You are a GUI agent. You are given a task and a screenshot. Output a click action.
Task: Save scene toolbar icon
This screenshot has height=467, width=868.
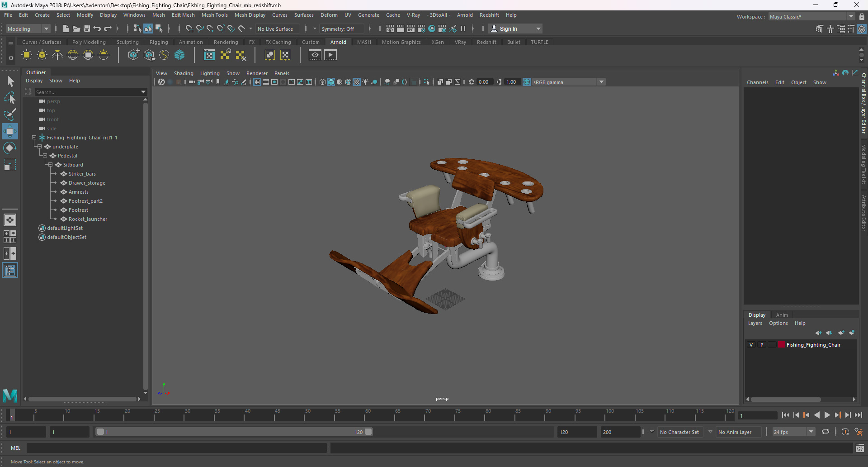[x=87, y=29]
